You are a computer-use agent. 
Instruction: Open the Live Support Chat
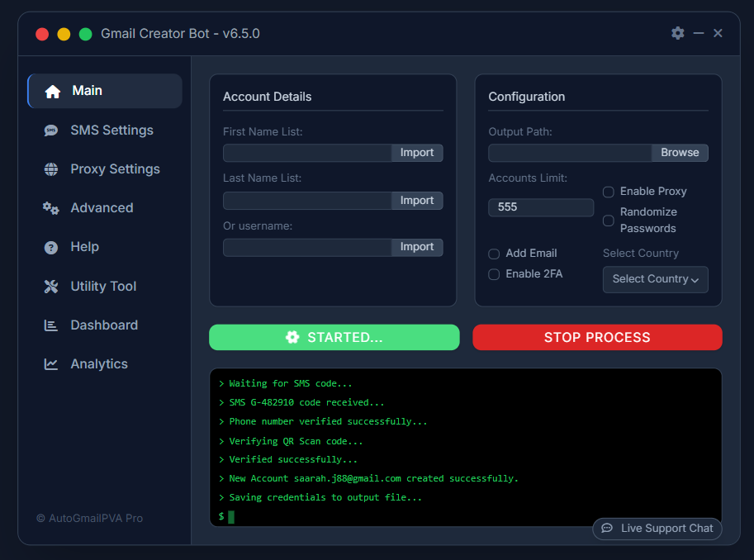(x=657, y=529)
